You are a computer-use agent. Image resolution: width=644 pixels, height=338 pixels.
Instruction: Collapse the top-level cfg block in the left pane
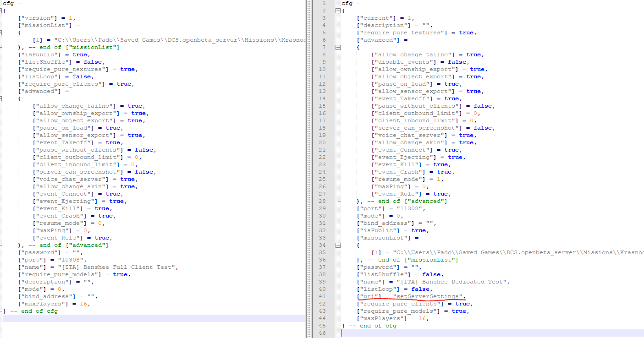pos(1,11)
